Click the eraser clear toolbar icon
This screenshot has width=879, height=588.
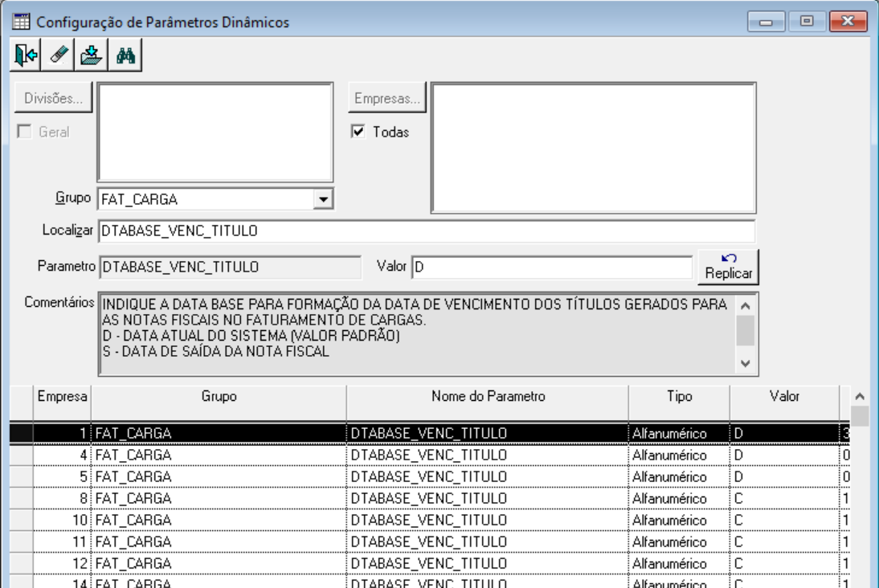(59, 55)
